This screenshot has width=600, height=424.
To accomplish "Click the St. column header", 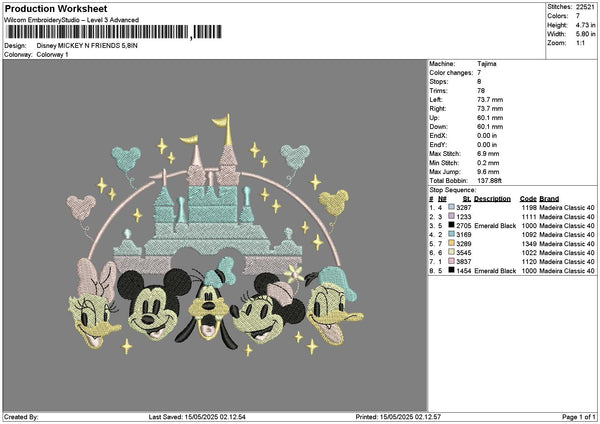I will pos(467,199).
